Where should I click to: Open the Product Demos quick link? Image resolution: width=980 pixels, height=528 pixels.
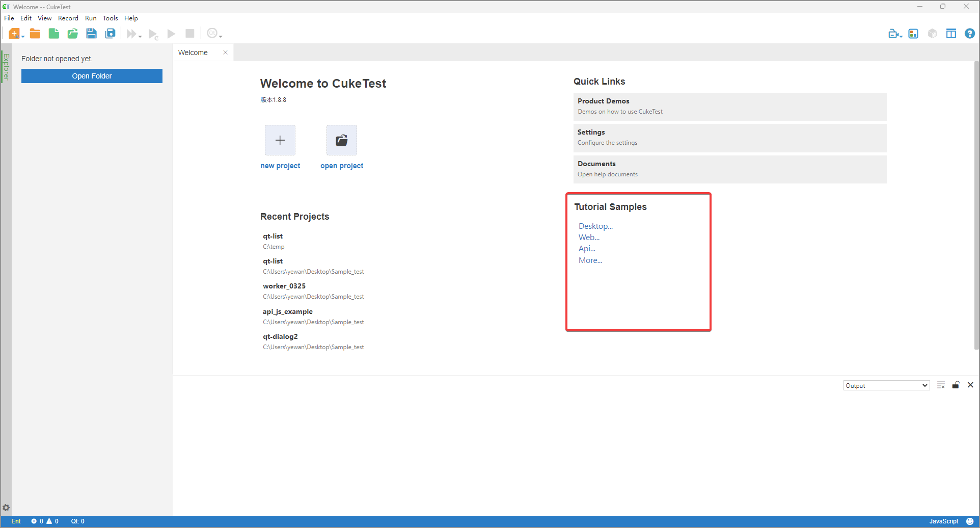[x=730, y=107]
